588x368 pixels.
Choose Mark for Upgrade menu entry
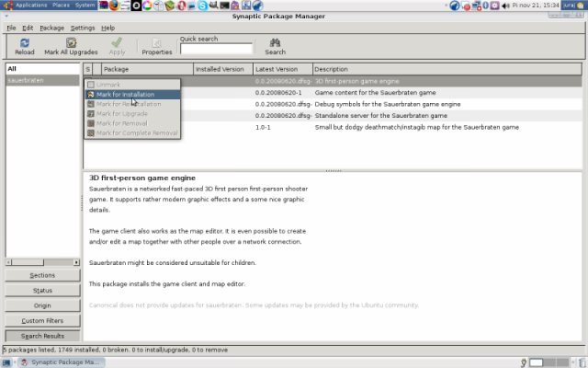click(132, 114)
